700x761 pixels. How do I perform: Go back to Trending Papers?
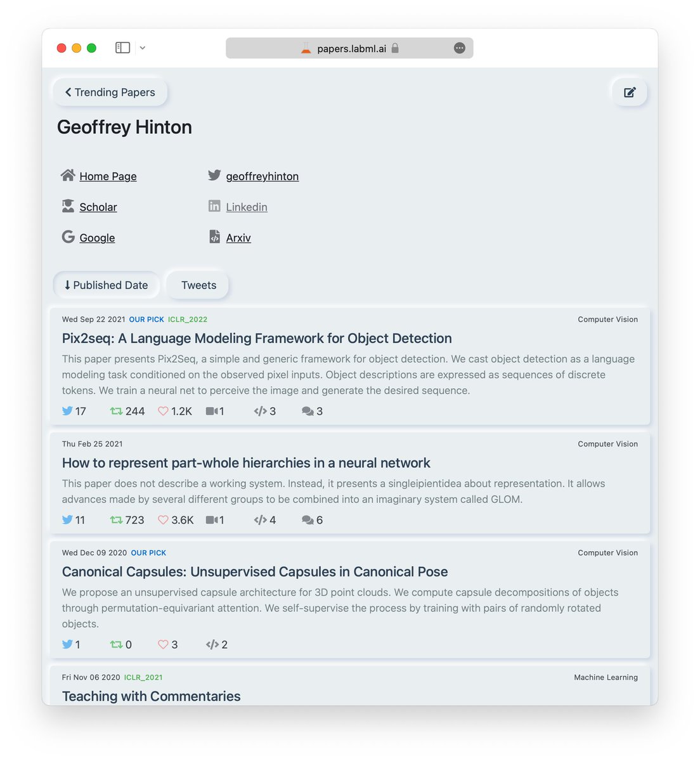[x=110, y=92]
